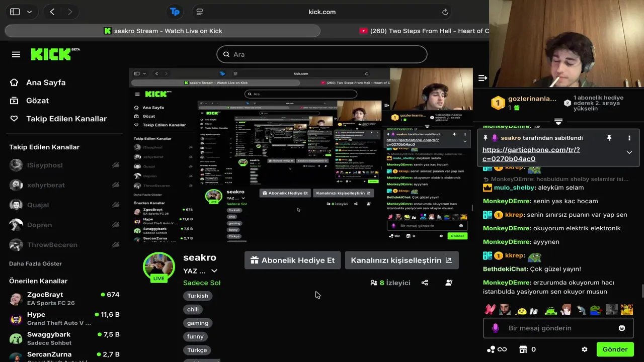Click seakro streamer LIVE avatar

159,267
